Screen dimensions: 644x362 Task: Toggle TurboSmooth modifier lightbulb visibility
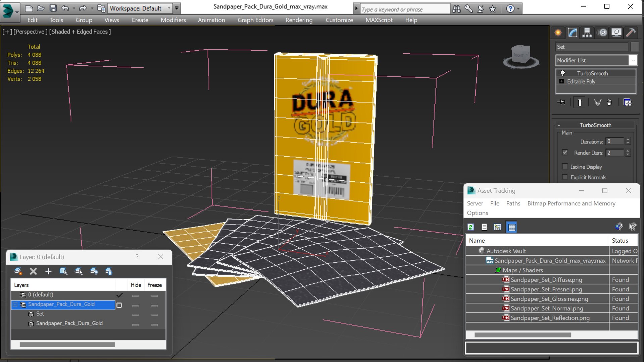pyautogui.click(x=563, y=73)
